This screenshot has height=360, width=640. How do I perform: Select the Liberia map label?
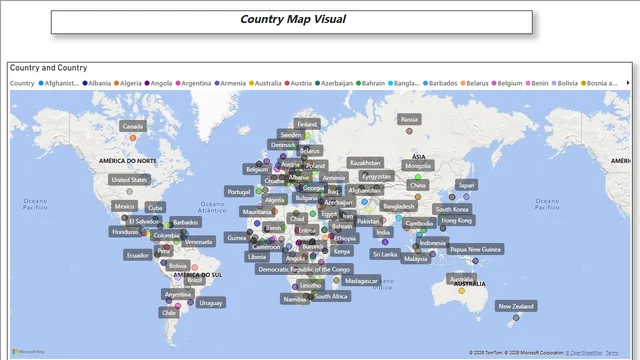[x=257, y=257]
